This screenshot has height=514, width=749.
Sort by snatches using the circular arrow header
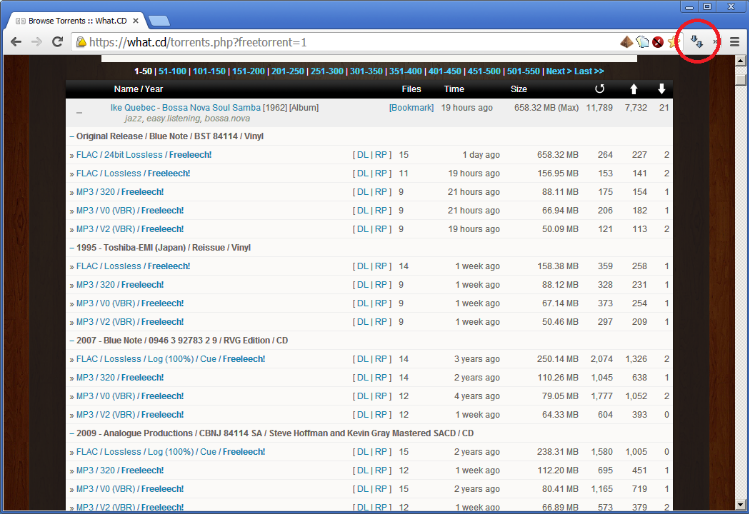click(x=599, y=89)
